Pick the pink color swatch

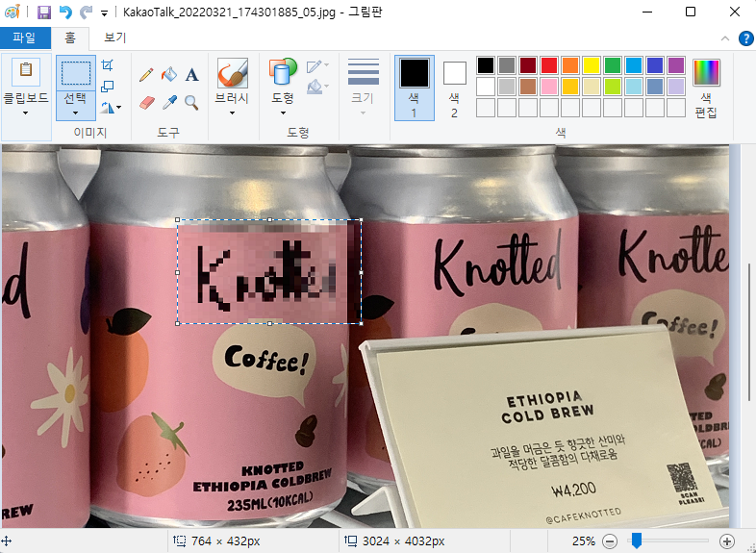point(548,87)
